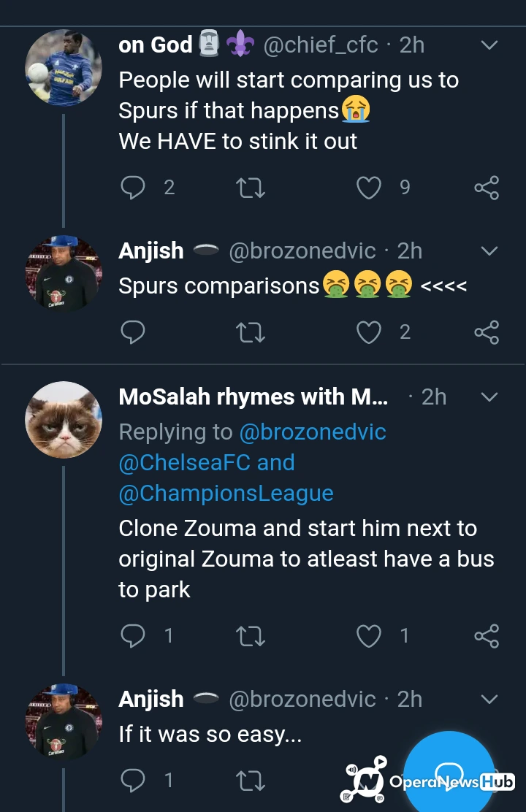Expand options chevron on MoSalah tweet
Screen dimensions: 526x812
click(x=489, y=397)
